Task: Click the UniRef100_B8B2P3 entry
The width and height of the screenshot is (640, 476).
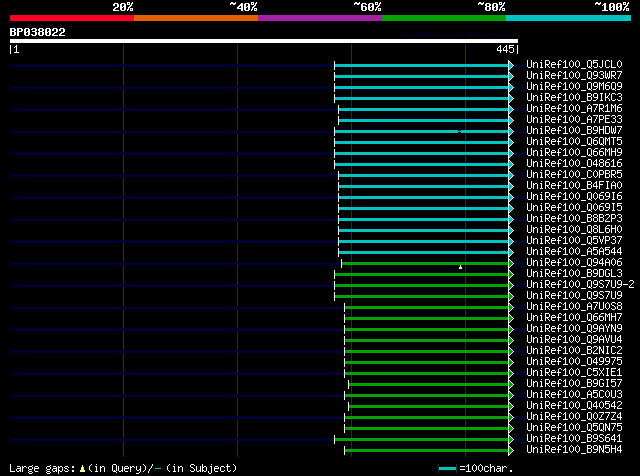Action: pyautogui.click(x=574, y=219)
